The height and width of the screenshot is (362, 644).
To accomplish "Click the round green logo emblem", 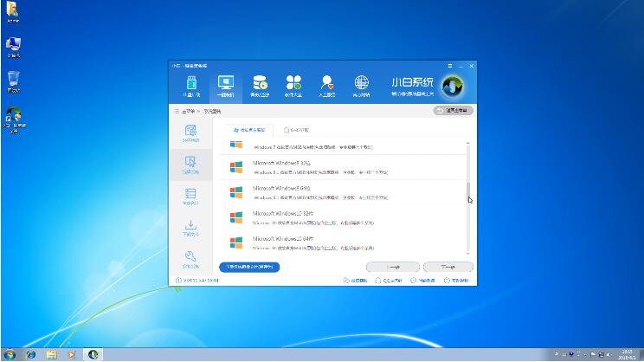I will click(x=453, y=87).
